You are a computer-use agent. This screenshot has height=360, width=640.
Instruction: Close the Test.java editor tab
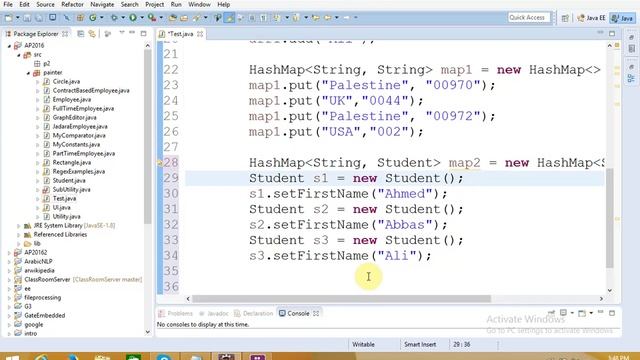click(x=200, y=34)
